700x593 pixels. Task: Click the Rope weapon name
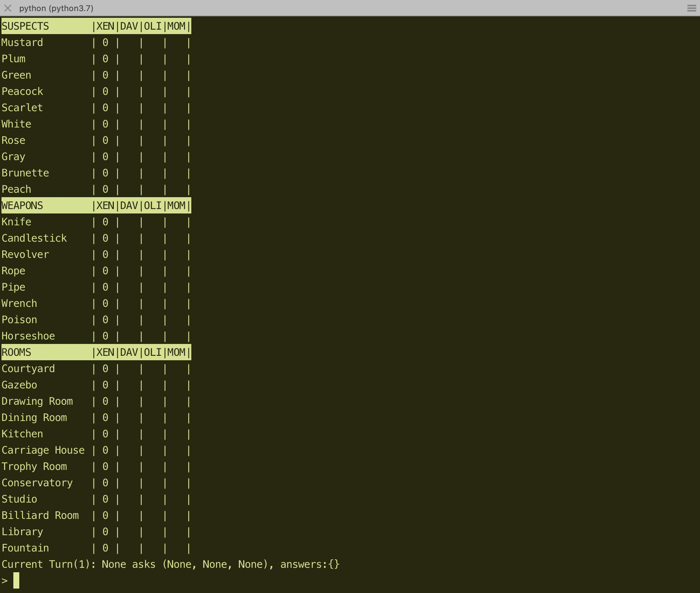tap(13, 271)
